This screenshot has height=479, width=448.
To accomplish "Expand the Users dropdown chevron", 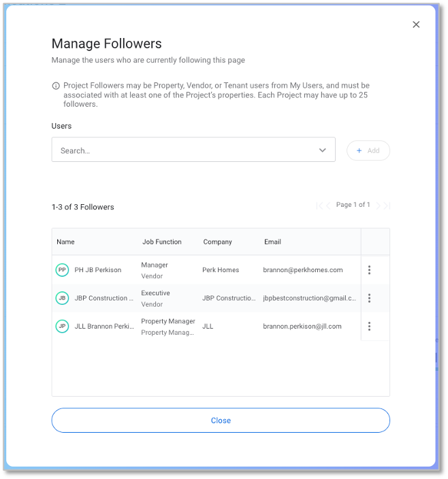I will tap(322, 150).
